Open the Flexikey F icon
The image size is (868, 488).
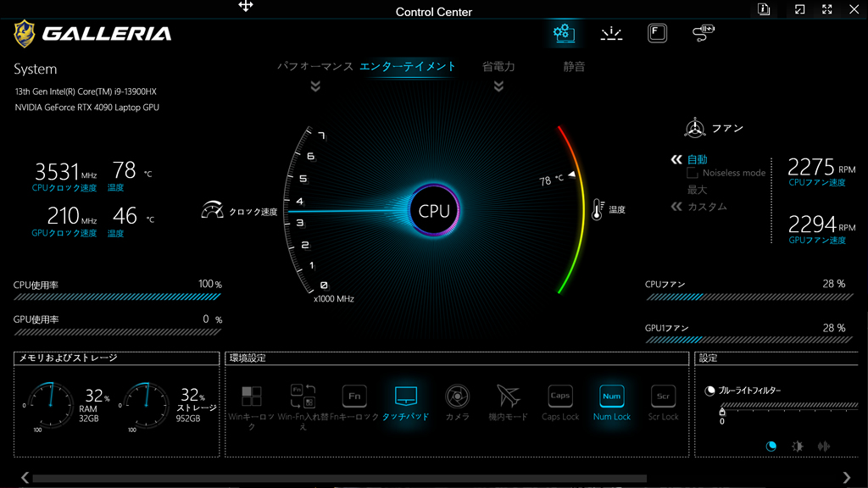click(x=657, y=33)
